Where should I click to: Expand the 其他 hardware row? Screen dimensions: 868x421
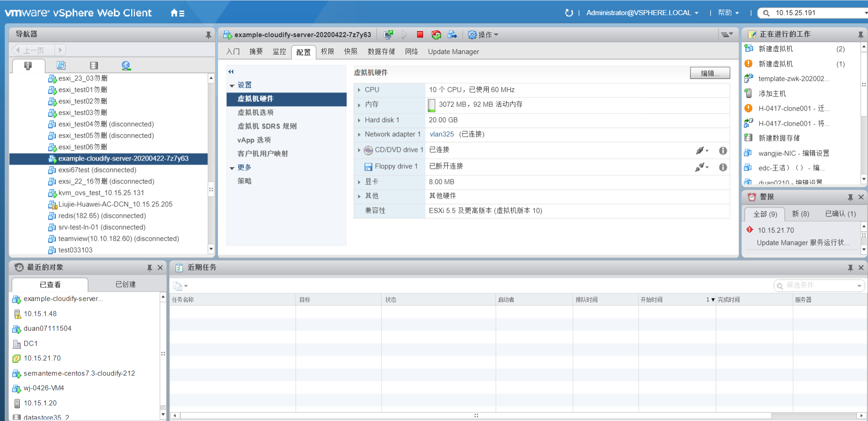359,196
